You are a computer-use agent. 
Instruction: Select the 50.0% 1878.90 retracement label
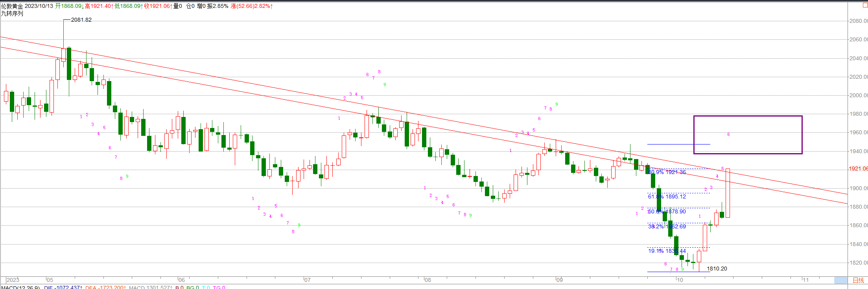pos(667,211)
